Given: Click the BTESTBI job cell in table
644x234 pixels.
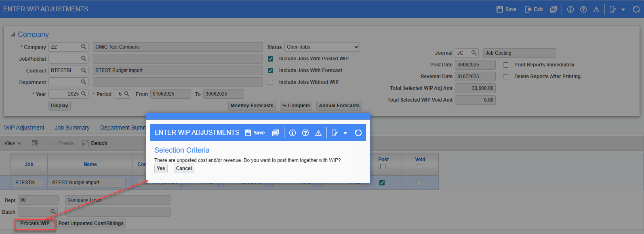Looking at the screenshot, I should click(28, 183).
